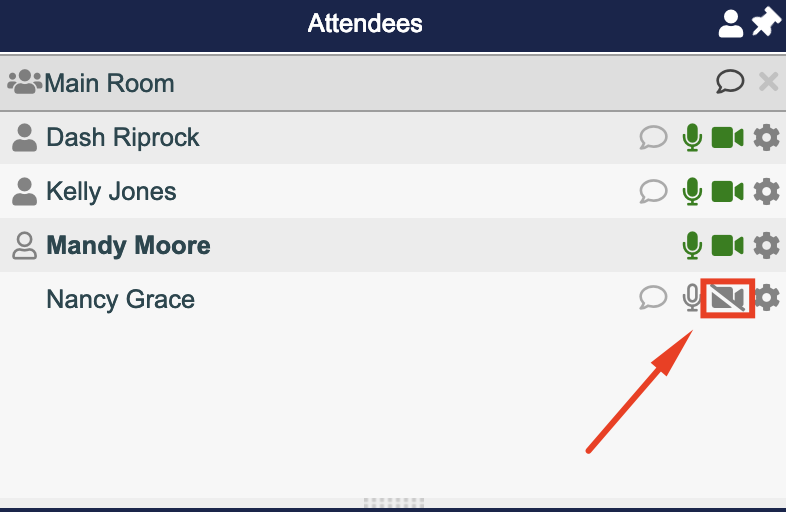Open chat with Kelly Jones
This screenshot has width=786, height=512.
(653, 191)
